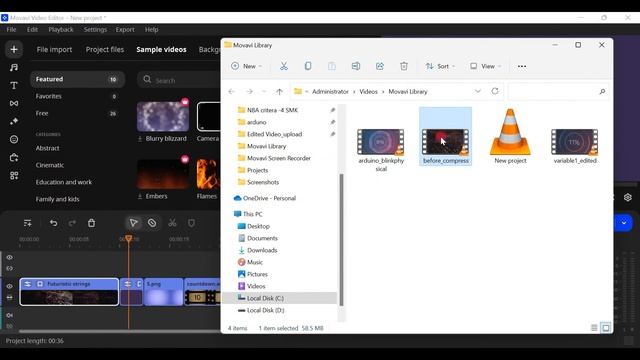Switch to the Project files tab
The image size is (640, 360).
click(x=105, y=49)
